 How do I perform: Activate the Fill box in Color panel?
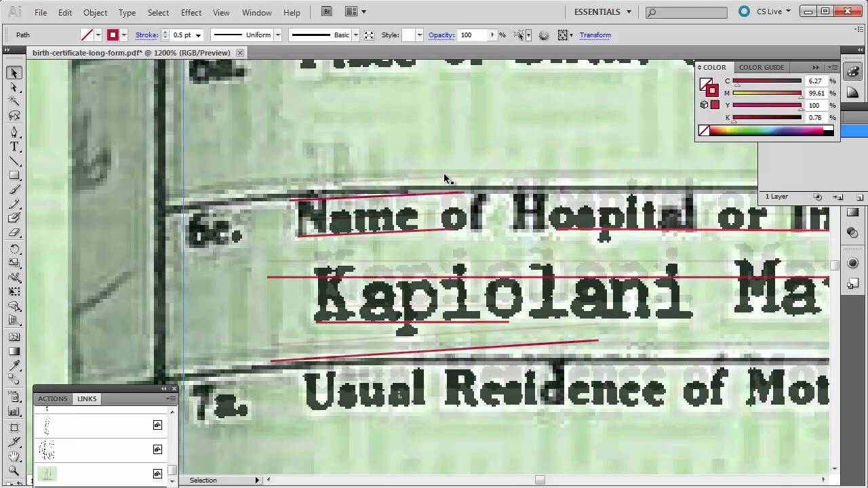click(x=705, y=83)
